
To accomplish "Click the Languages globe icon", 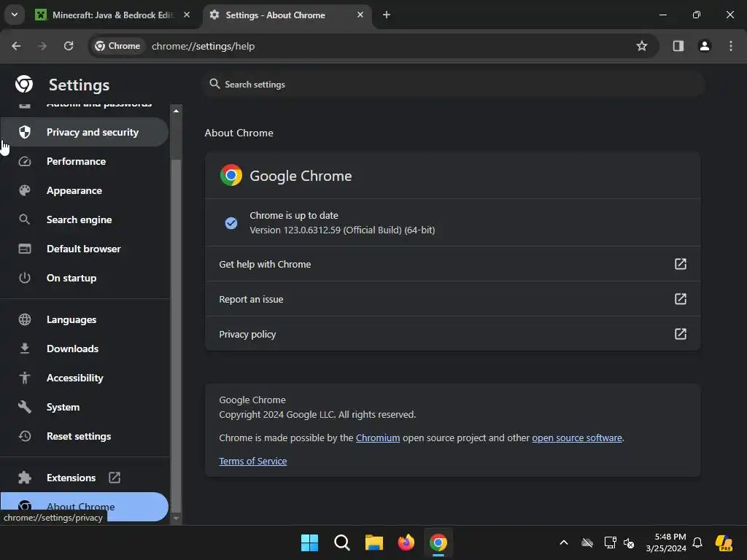I will [25, 319].
